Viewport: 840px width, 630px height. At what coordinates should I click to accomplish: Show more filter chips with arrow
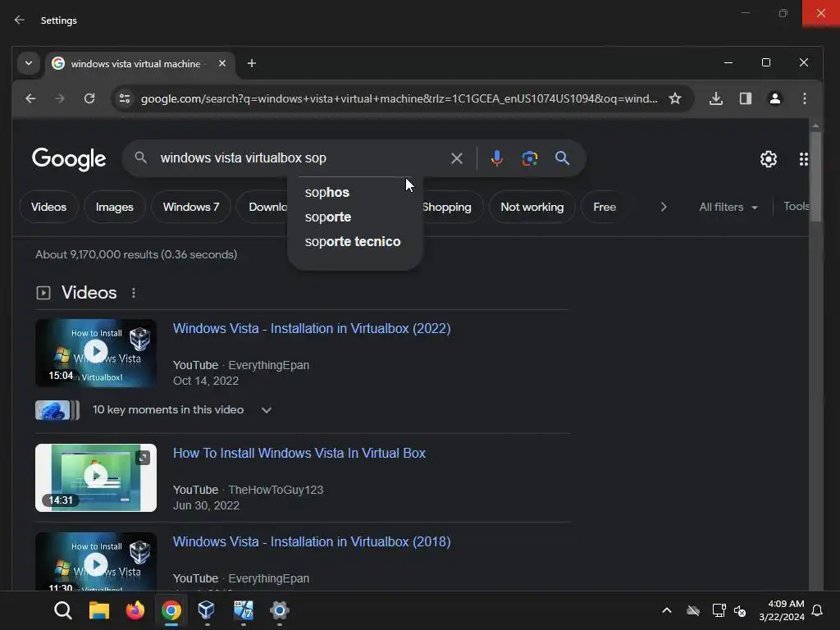pyautogui.click(x=663, y=207)
